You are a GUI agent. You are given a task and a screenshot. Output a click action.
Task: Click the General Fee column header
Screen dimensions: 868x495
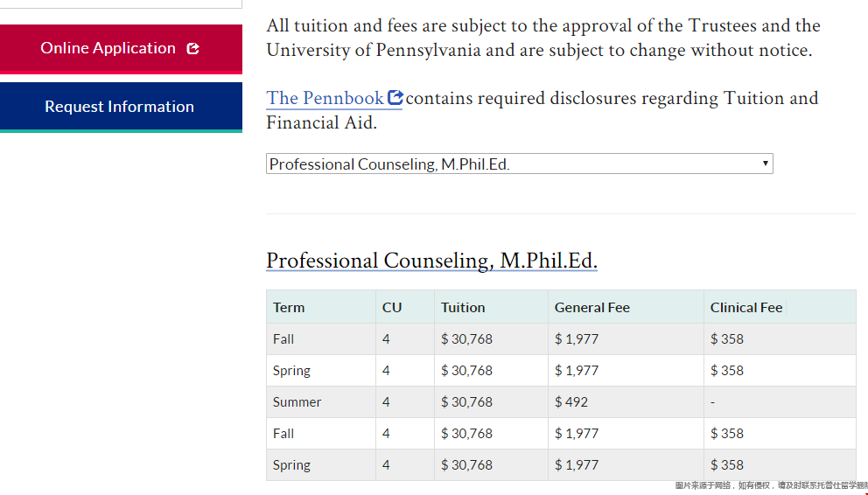(x=591, y=307)
